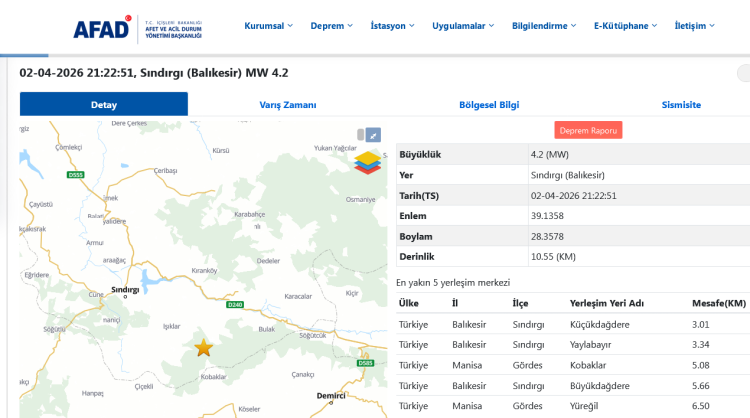
Task: Switch to the Varış Zamanı tab
Action: (x=288, y=104)
